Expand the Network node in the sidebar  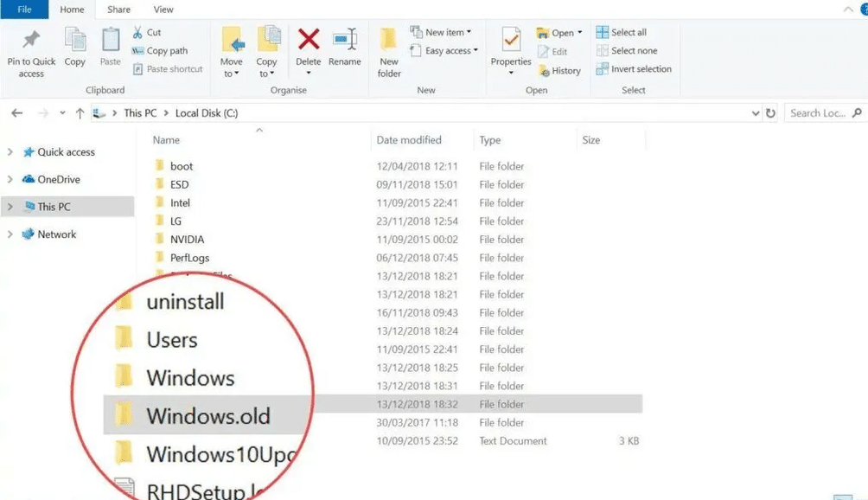pos(10,234)
